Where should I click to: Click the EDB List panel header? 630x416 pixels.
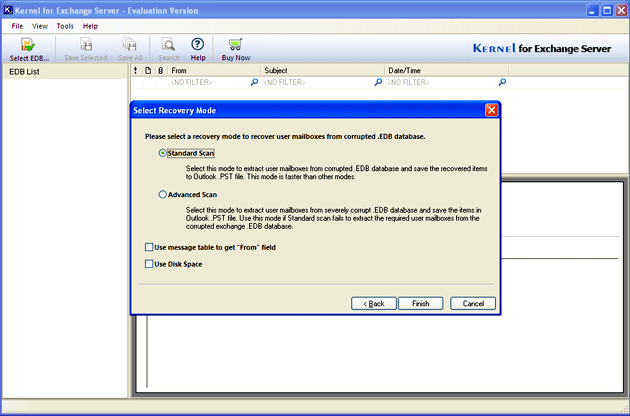(65, 72)
